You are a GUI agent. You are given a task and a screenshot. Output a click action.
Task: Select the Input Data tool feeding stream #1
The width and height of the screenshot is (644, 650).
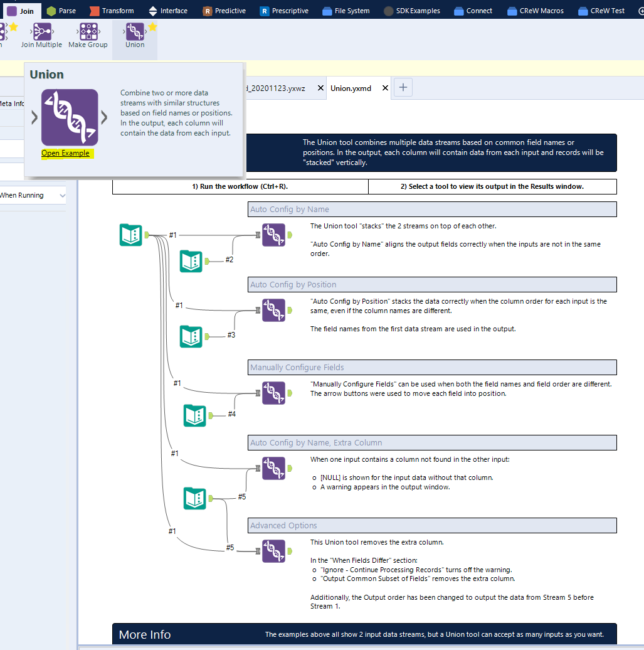coord(130,234)
